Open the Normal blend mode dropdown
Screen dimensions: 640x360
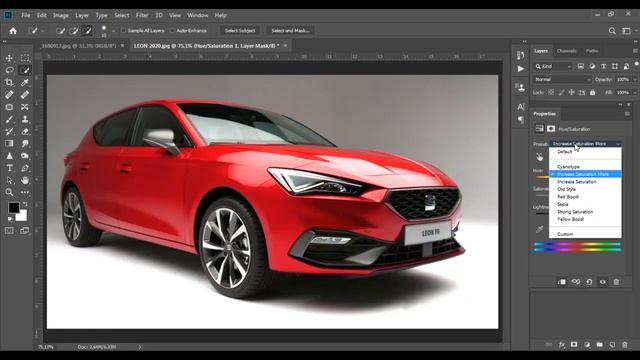tap(562, 80)
